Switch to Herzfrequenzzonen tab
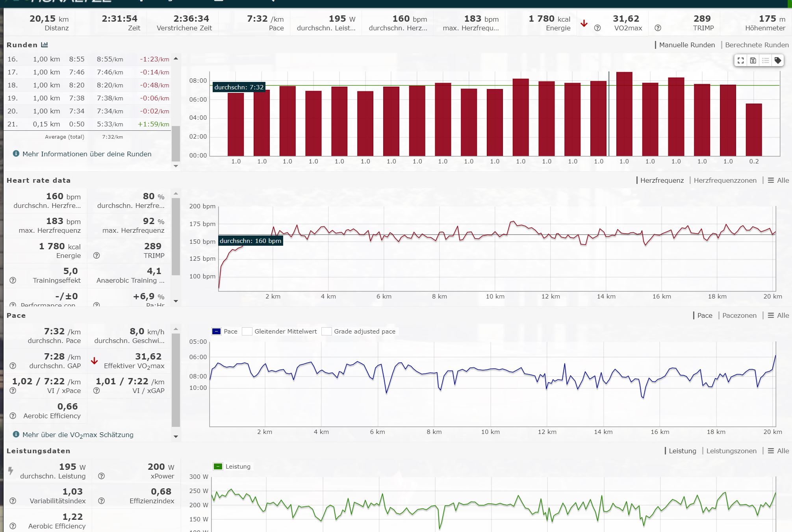 tap(725, 180)
